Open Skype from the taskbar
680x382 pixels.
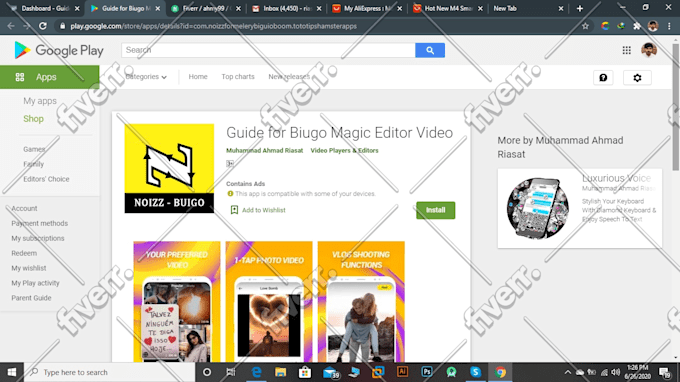click(x=475, y=372)
